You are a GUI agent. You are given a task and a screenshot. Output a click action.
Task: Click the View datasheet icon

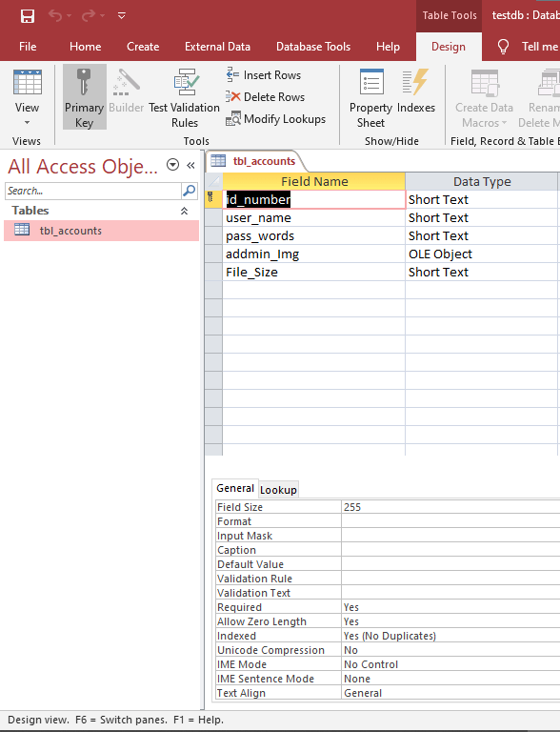(x=28, y=82)
